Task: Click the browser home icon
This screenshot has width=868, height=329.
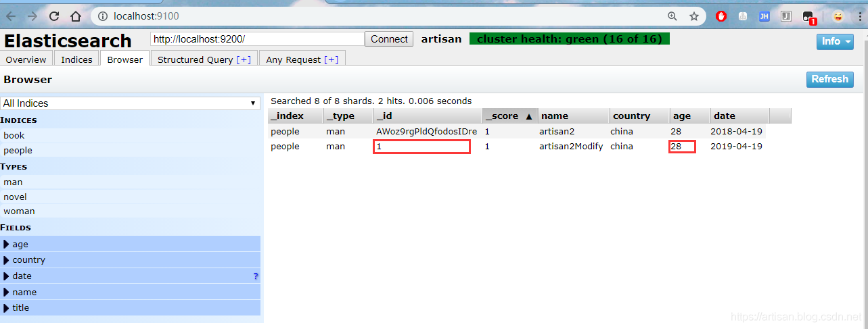Action: pyautogui.click(x=76, y=16)
